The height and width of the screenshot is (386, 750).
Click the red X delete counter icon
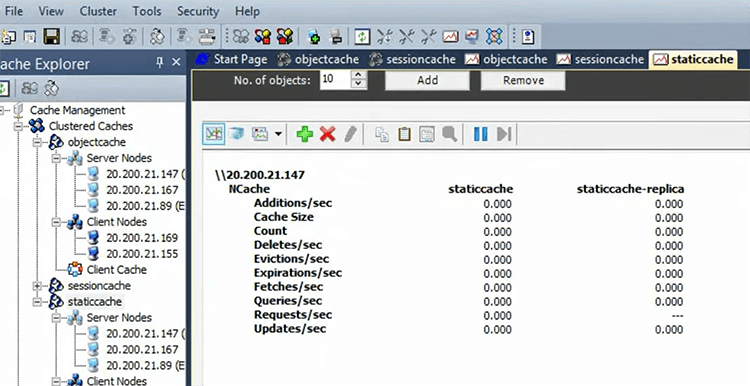328,134
